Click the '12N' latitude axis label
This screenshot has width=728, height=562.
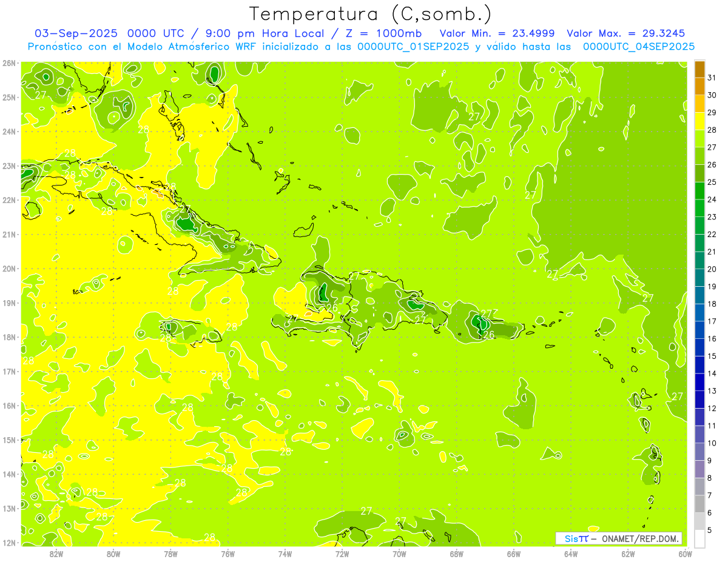[x=8, y=543]
